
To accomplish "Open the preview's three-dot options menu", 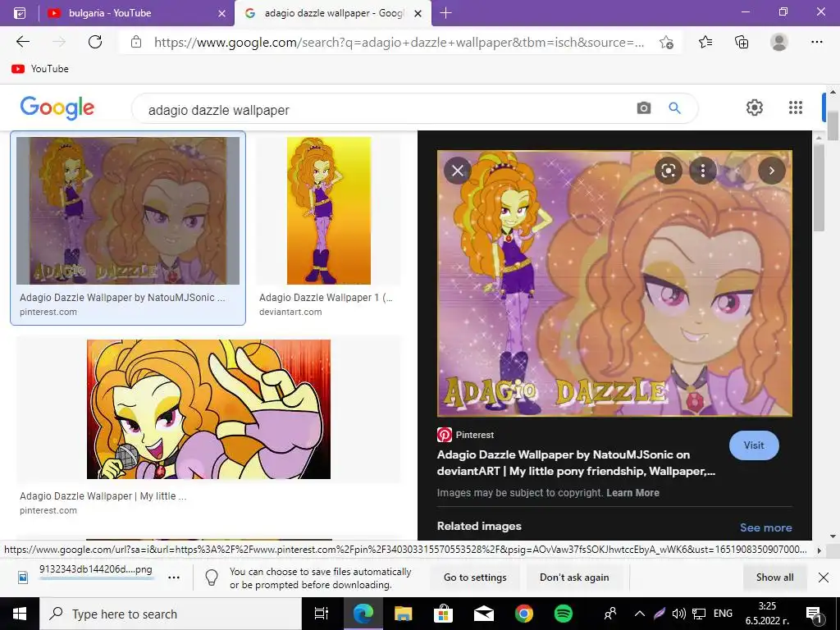I will pos(703,171).
